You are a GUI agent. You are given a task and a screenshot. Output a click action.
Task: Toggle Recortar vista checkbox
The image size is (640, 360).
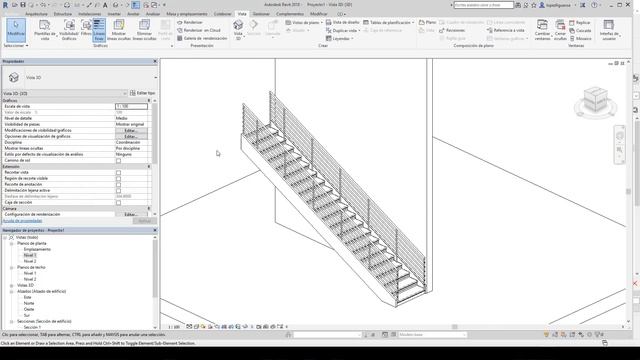[x=118, y=173]
